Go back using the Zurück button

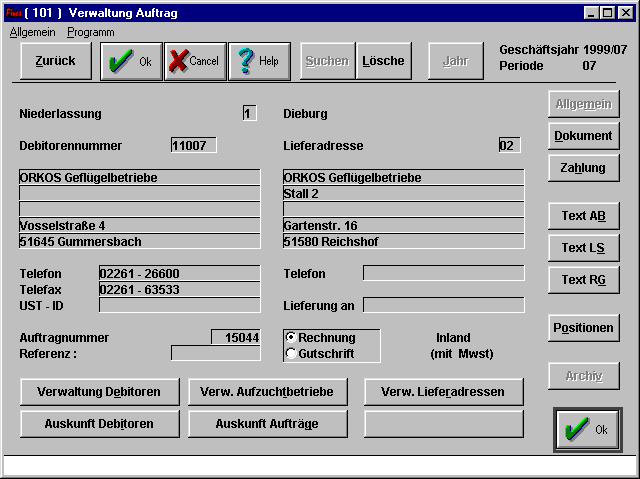click(x=56, y=61)
